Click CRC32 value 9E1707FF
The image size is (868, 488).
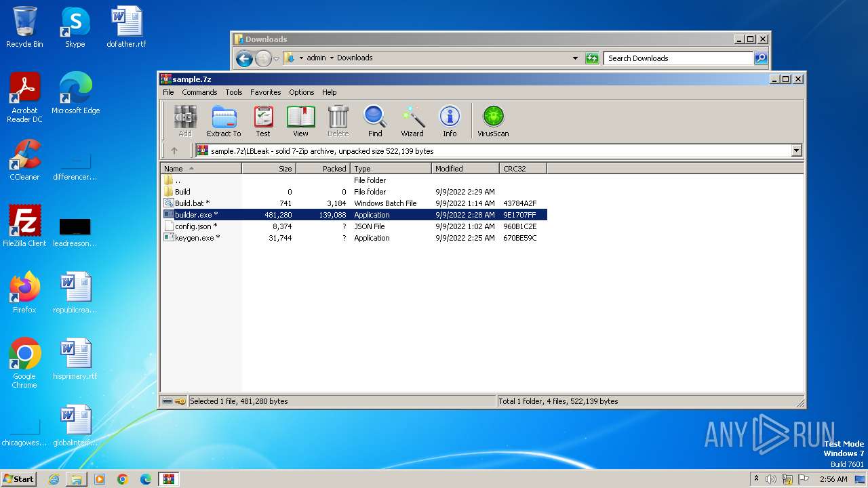[x=519, y=215]
